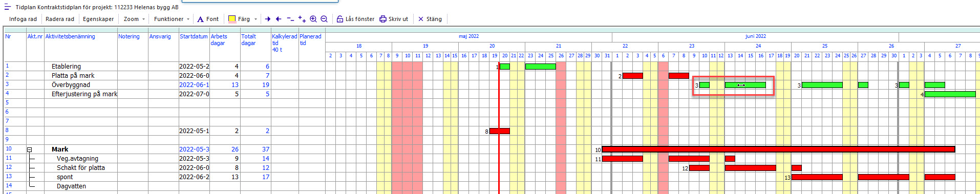
Task: Open the Färg dropdown arrow
Action: 255,19
